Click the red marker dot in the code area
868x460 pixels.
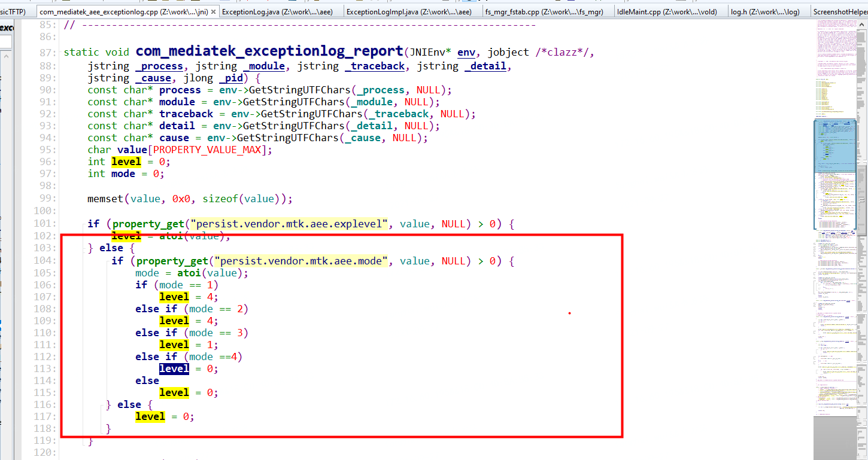[569, 312]
